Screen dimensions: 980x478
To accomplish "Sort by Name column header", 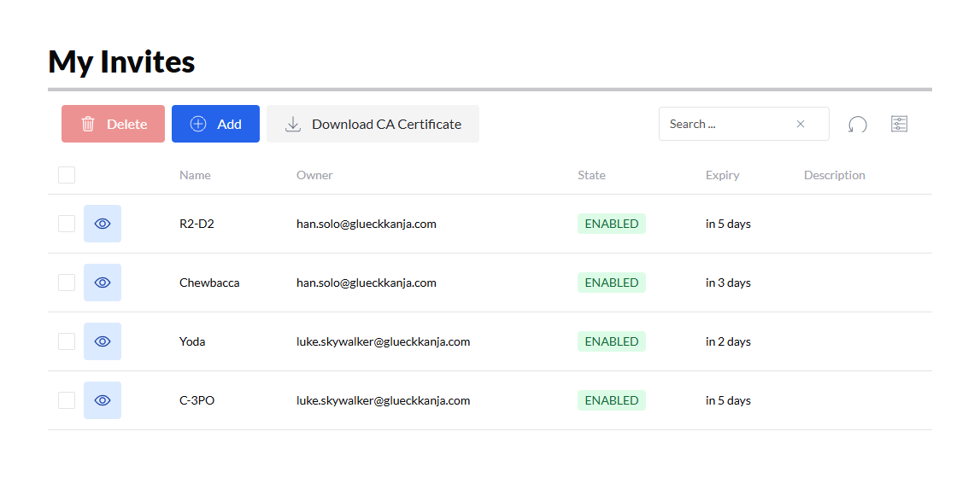I will point(195,175).
